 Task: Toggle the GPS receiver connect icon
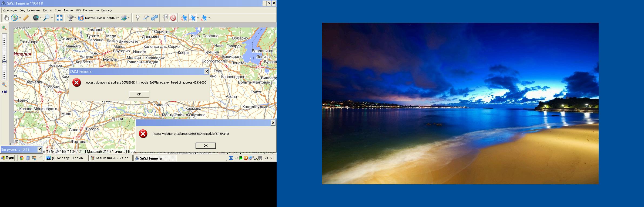[x=184, y=18]
